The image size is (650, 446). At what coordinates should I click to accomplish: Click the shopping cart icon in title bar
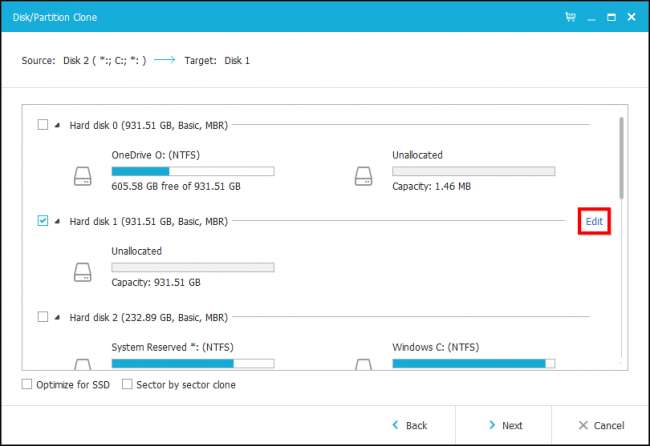click(x=571, y=17)
